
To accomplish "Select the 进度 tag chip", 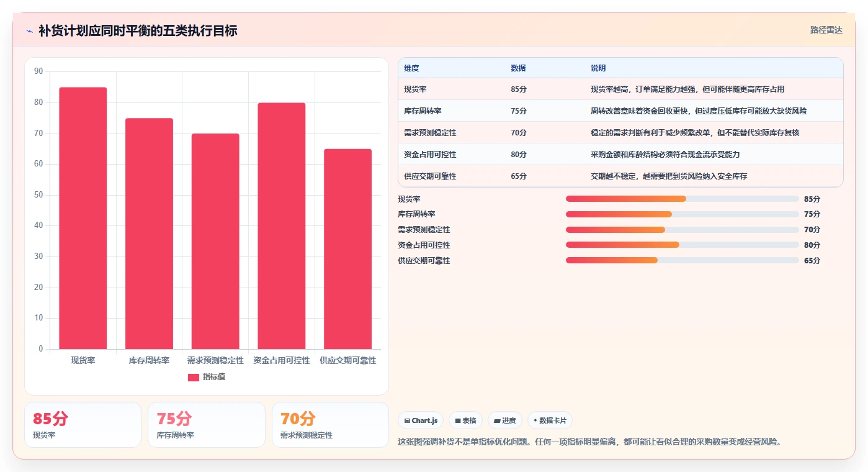I will click(504, 420).
